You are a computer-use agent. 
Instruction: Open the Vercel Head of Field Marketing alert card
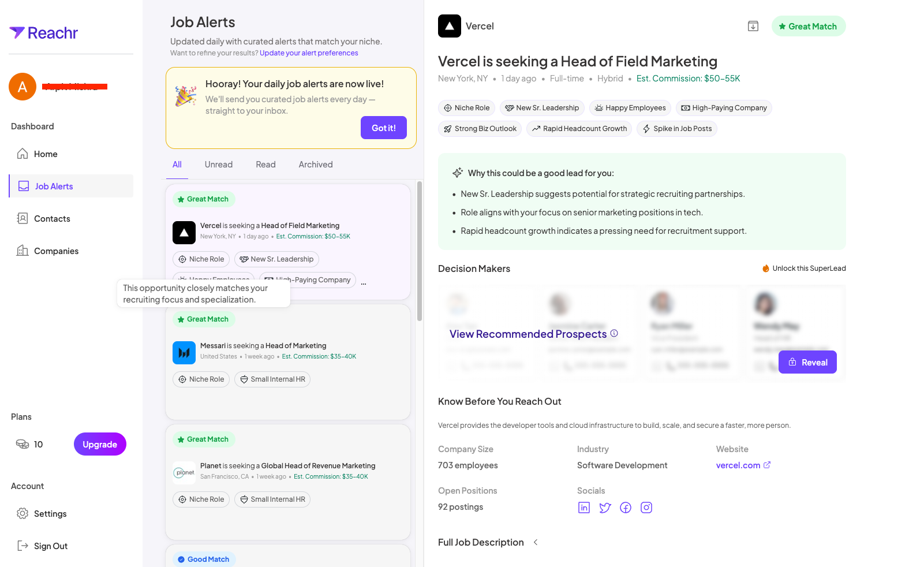[x=288, y=242]
